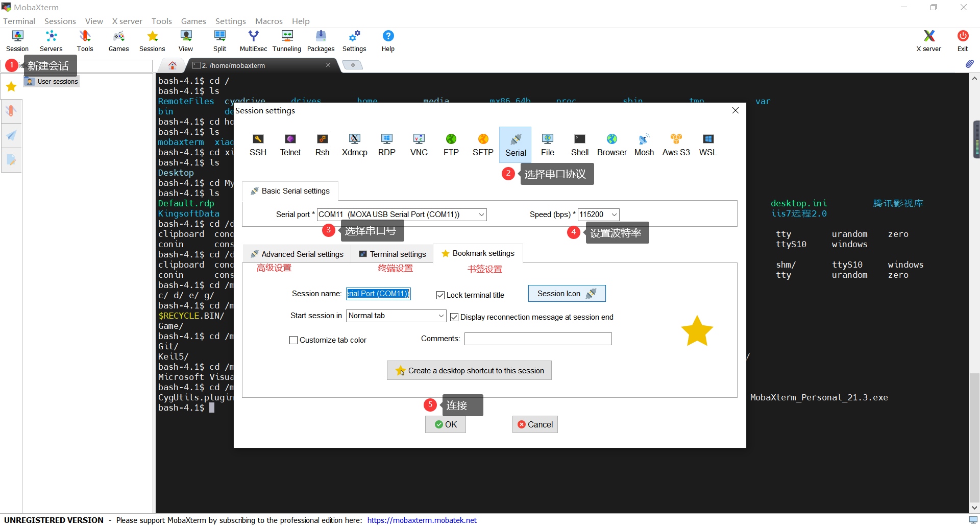
Task: Toggle Display reconnection message checkbox
Action: 454,317
